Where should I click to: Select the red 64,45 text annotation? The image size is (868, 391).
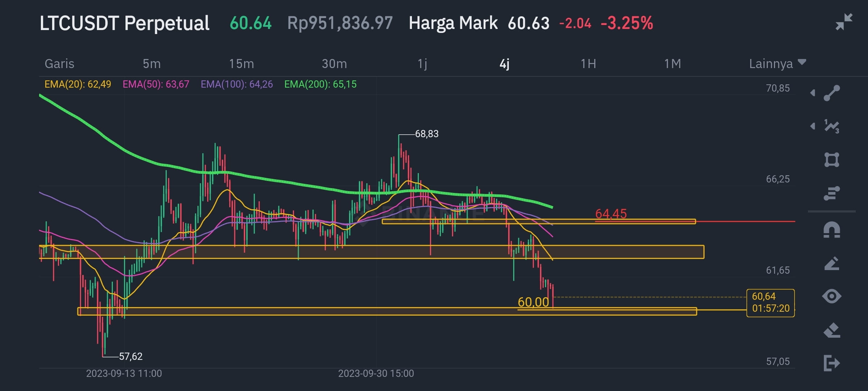pyautogui.click(x=611, y=214)
